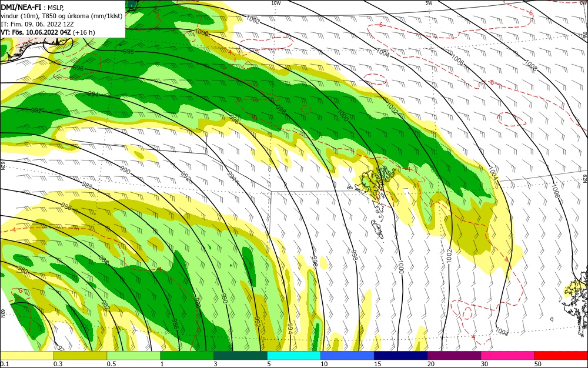Select the dark green 3–5 legend block
The height and width of the screenshot is (368, 588).
pyautogui.click(x=240, y=356)
